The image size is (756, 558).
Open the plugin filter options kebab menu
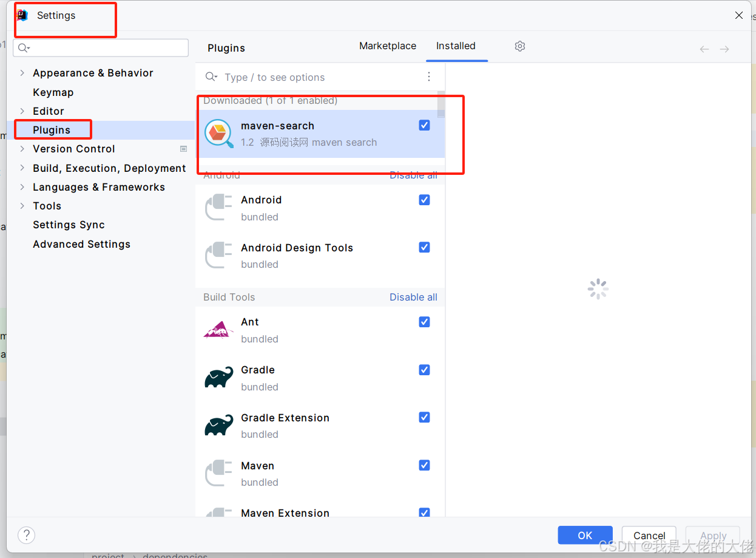(429, 77)
